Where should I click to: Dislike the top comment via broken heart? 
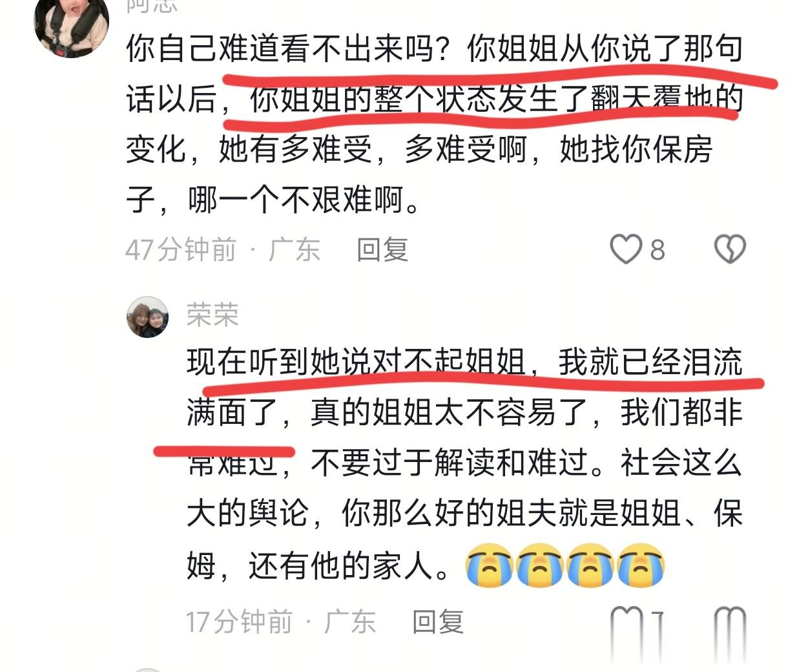pos(730,249)
